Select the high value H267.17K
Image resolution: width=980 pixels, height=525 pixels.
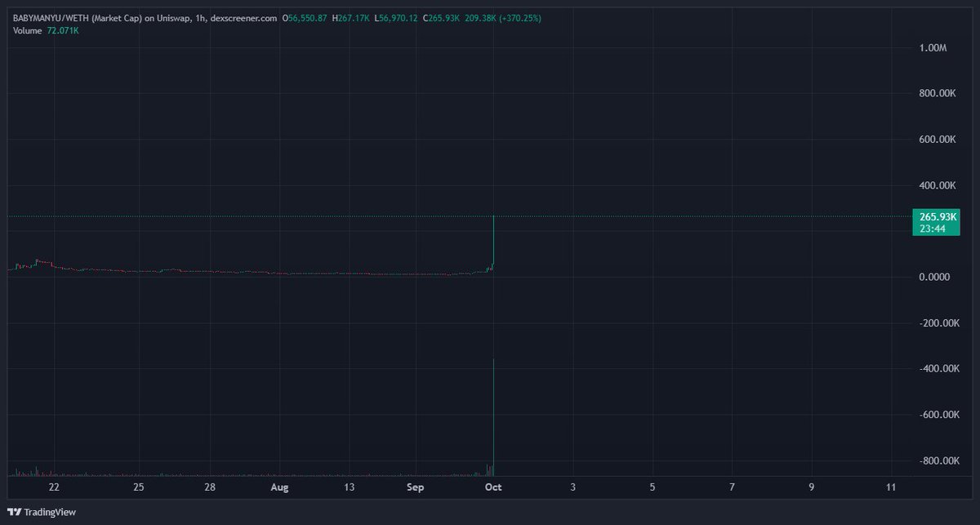click(350, 18)
